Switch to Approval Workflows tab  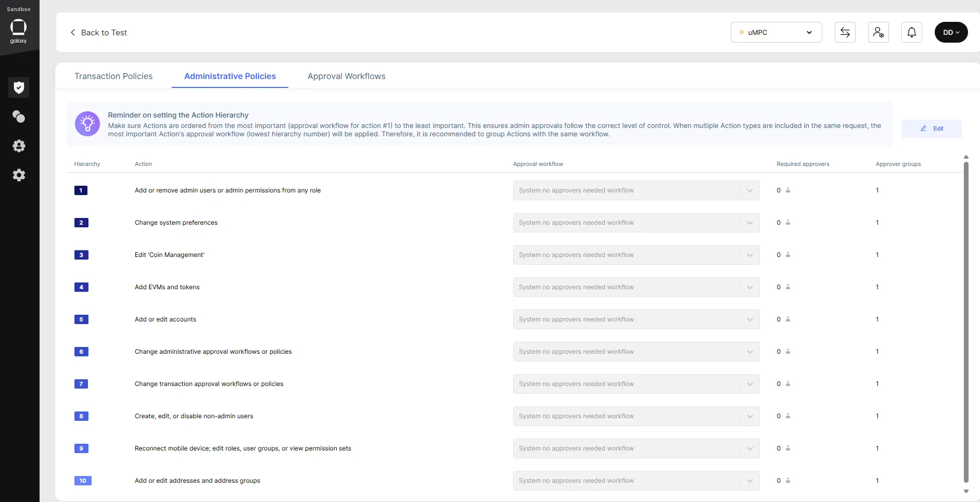(x=347, y=76)
